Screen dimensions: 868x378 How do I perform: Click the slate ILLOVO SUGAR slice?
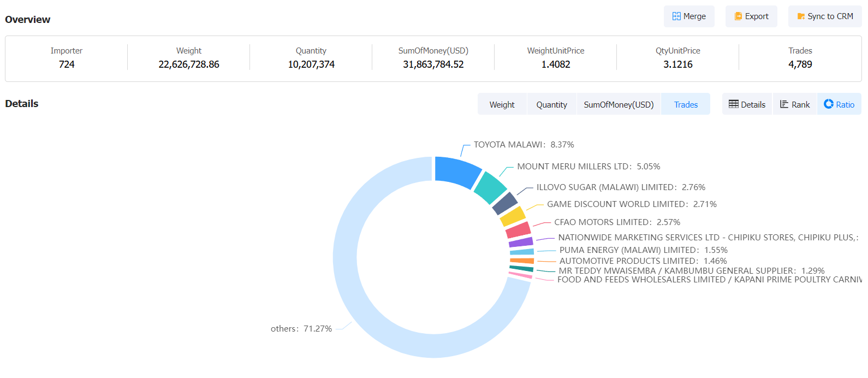point(505,203)
